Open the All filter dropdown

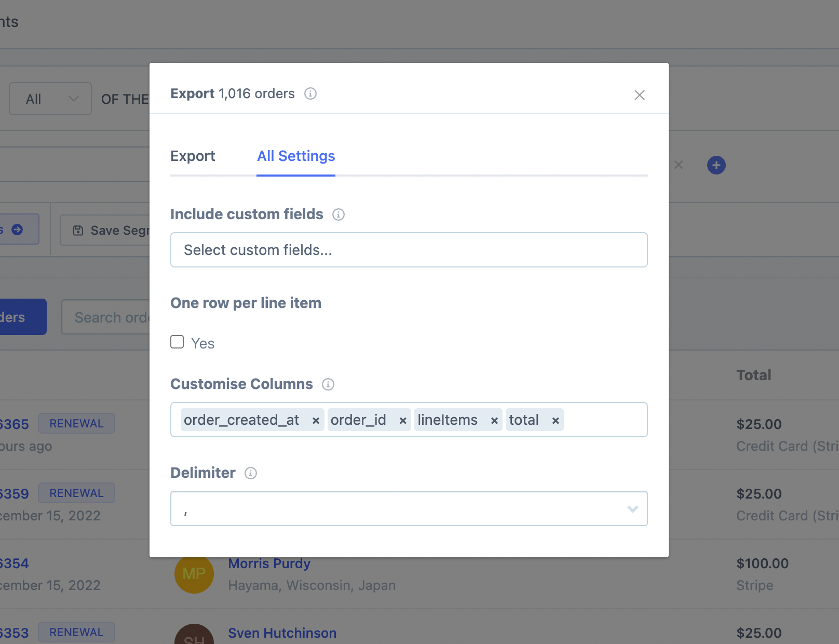tap(50, 99)
